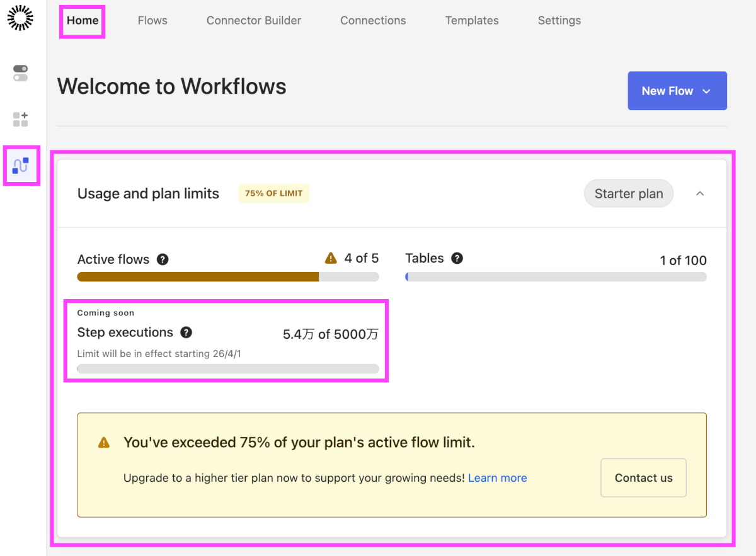Select the Workflows sidebar icon
The image size is (756, 556).
[21, 166]
